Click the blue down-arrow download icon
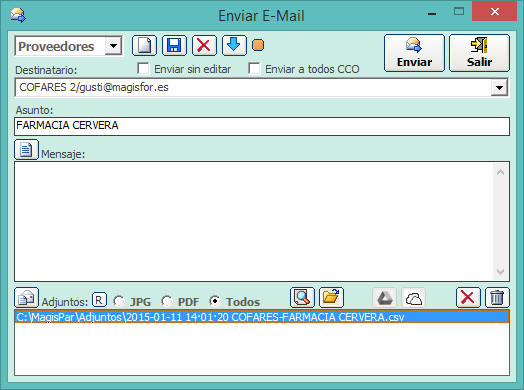 [234, 45]
